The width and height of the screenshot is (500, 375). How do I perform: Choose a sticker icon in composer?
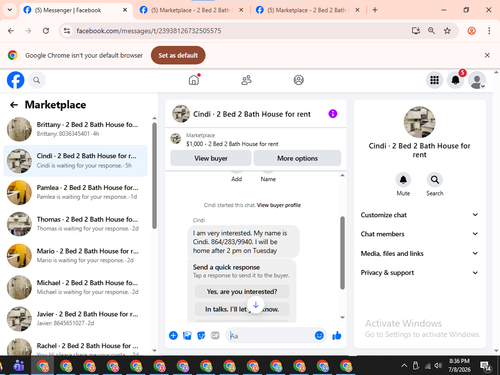click(x=201, y=335)
